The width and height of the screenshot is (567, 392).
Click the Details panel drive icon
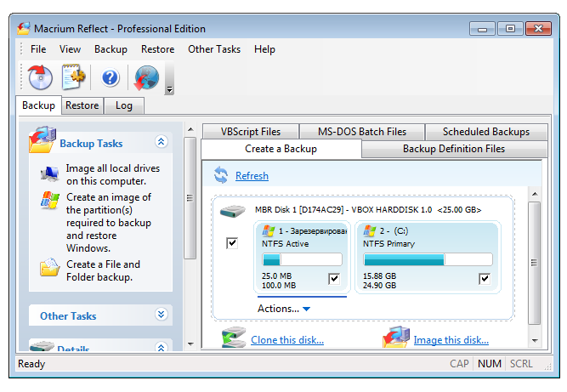(42, 346)
